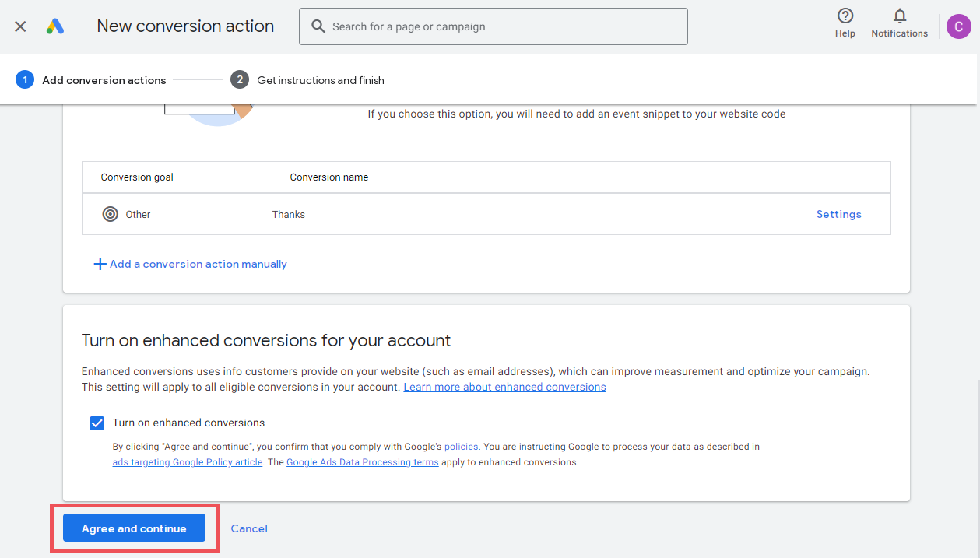Click the Agree and continue button
980x558 pixels.
134,528
